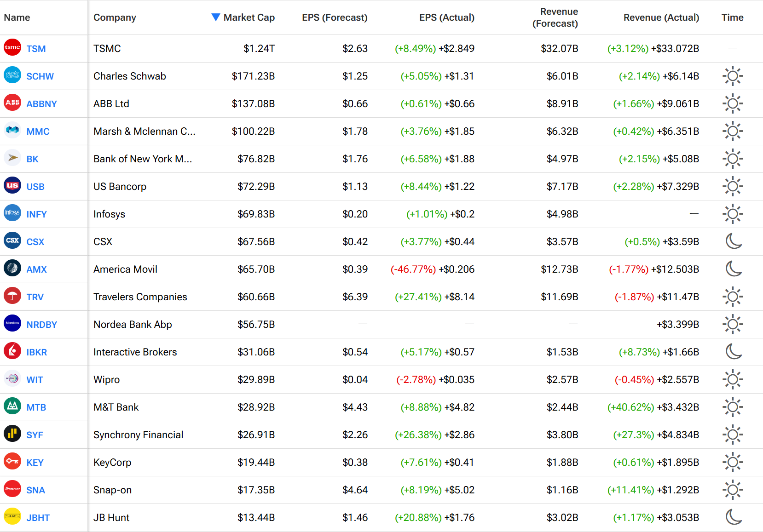Viewport: 763px width, 532px height.
Task: Open the TSM ticker link
Action: pyautogui.click(x=36, y=49)
